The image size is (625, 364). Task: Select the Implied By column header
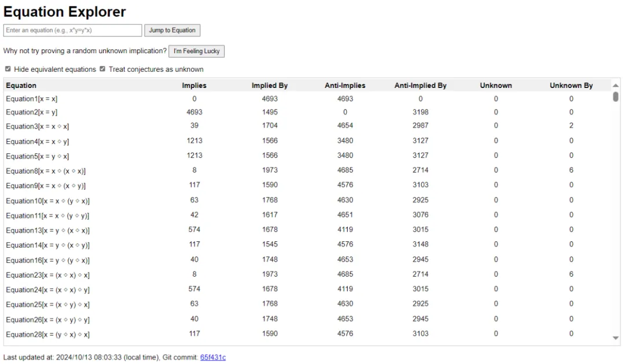pos(269,85)
